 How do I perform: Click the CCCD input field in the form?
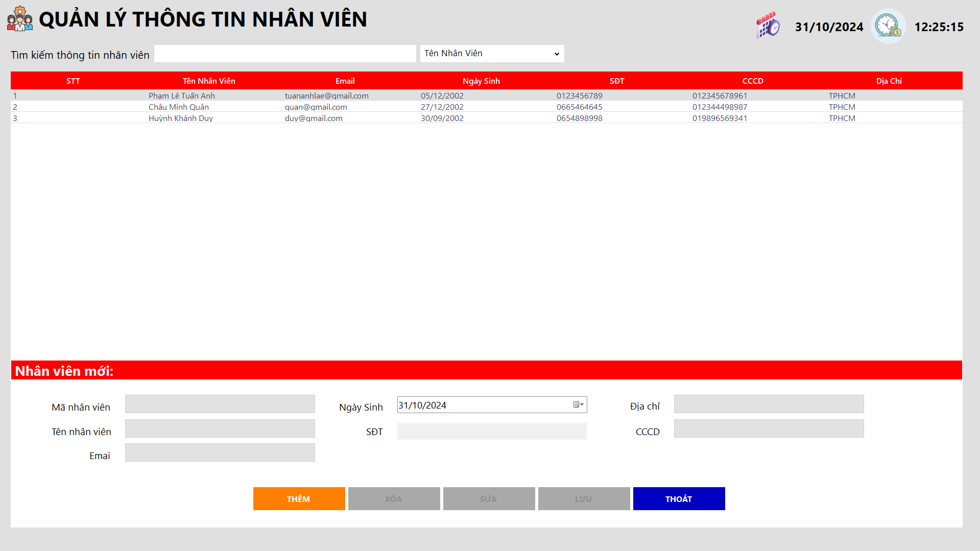click(769, 428)
